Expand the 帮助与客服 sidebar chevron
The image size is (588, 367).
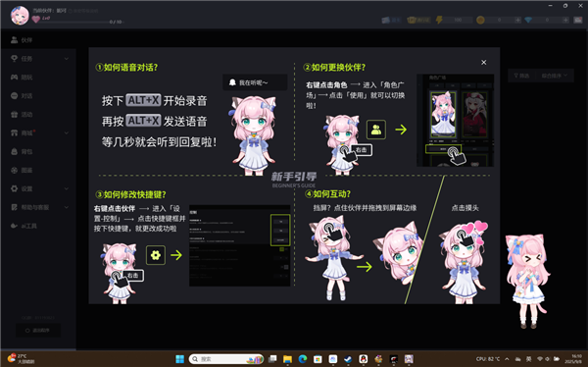point(67,207)
